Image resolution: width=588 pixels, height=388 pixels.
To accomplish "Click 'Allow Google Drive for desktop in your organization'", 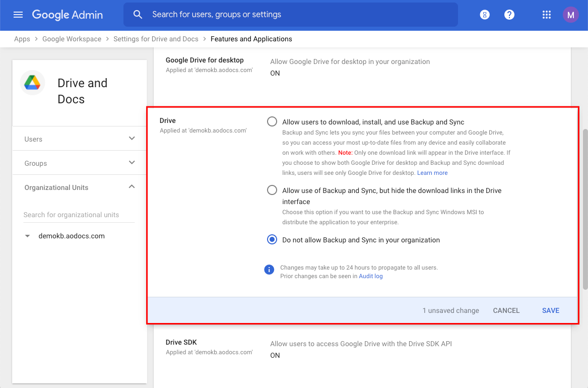I will (350, 61).
